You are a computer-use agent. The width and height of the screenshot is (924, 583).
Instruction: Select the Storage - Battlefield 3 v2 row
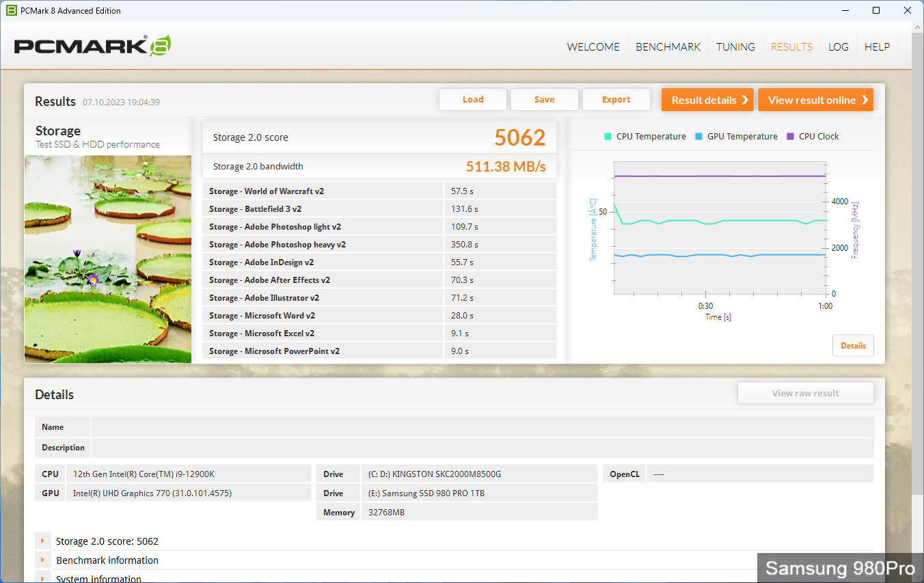(379, 209)
